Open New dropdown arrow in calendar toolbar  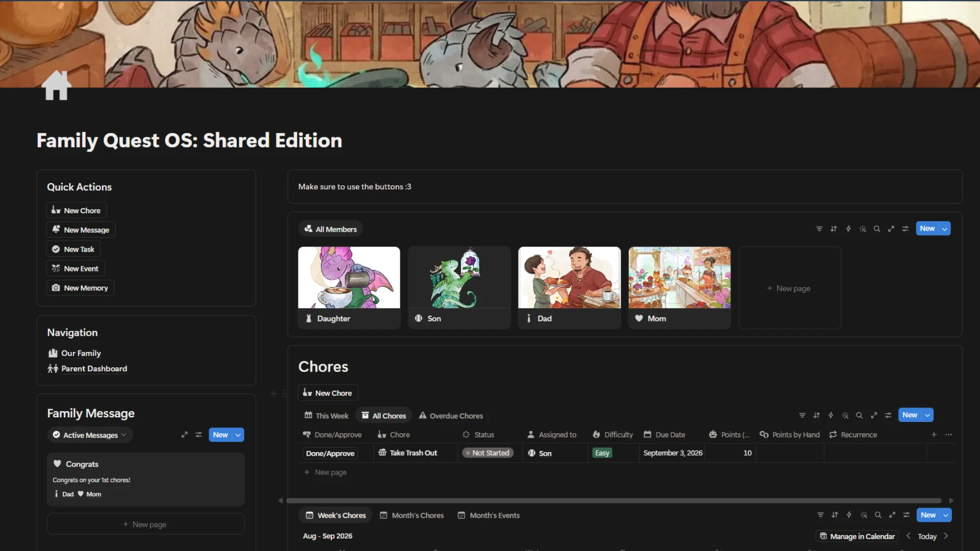[946, 515]
